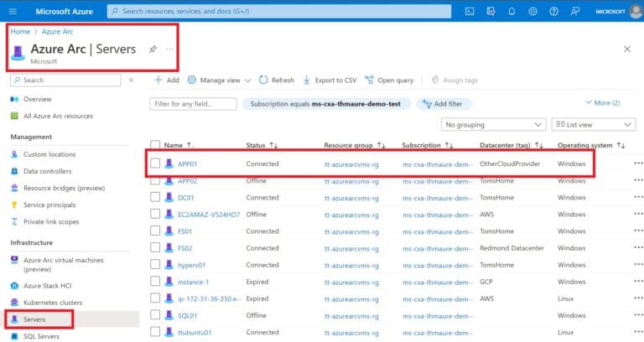The image size is (644, 342).
Task: Launch Cloud Shell from the top bar
Action: [x=470, y=12]
